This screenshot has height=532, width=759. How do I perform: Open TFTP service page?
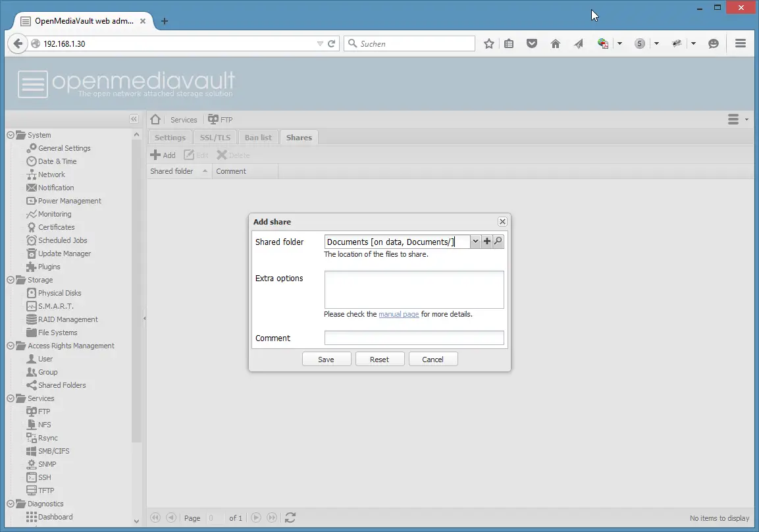click(x=46, y=491)
